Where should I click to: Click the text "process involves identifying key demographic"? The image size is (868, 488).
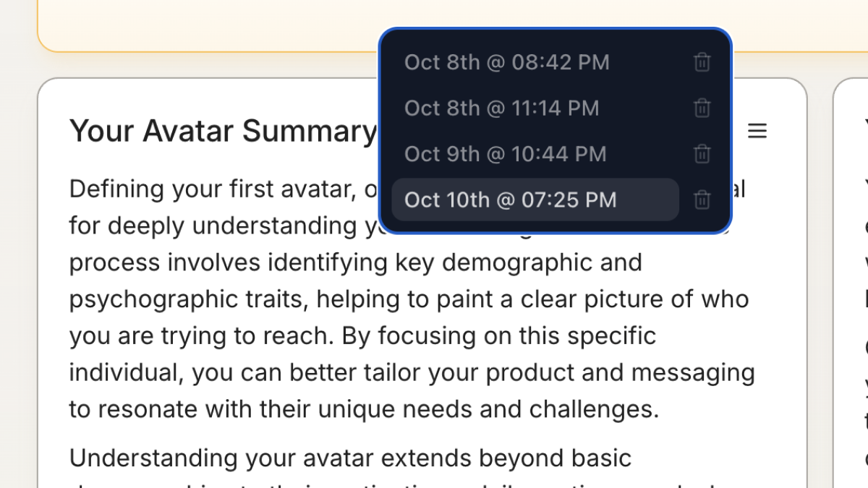[355, 262]
